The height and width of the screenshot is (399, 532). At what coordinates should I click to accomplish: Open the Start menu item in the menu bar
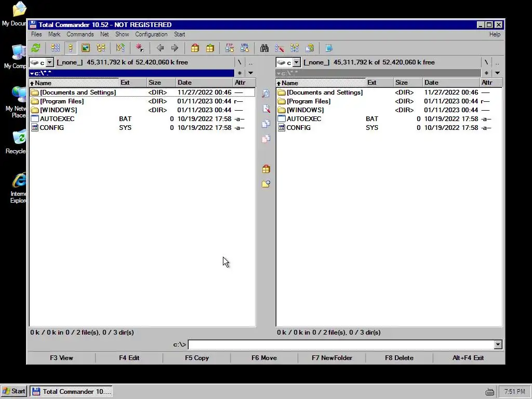click(179, 34)
